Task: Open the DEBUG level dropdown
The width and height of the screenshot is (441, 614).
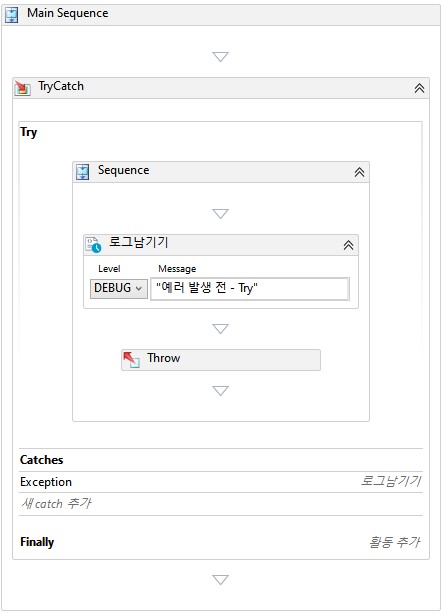Action: click(119, 289)
